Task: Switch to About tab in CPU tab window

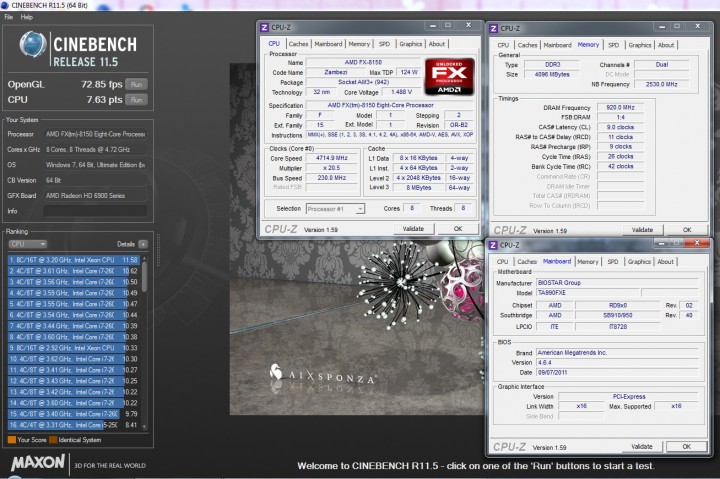Action: coord(437,44)
